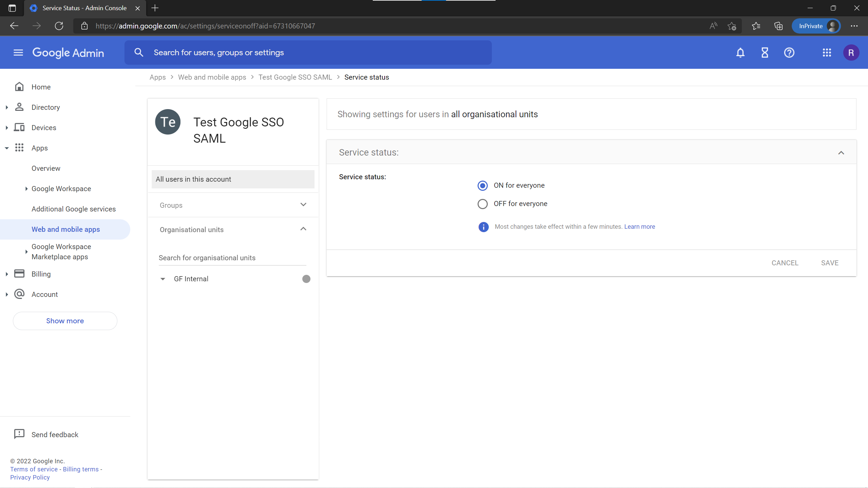This screenshot has width=868, height=488.
Task: Go back to the previous page
Action: (14, 26)
